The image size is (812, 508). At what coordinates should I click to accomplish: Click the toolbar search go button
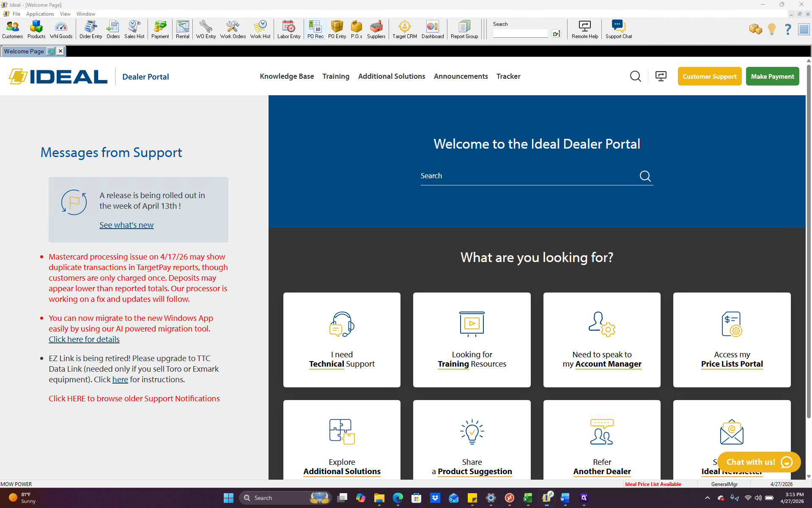pos(557,33)
